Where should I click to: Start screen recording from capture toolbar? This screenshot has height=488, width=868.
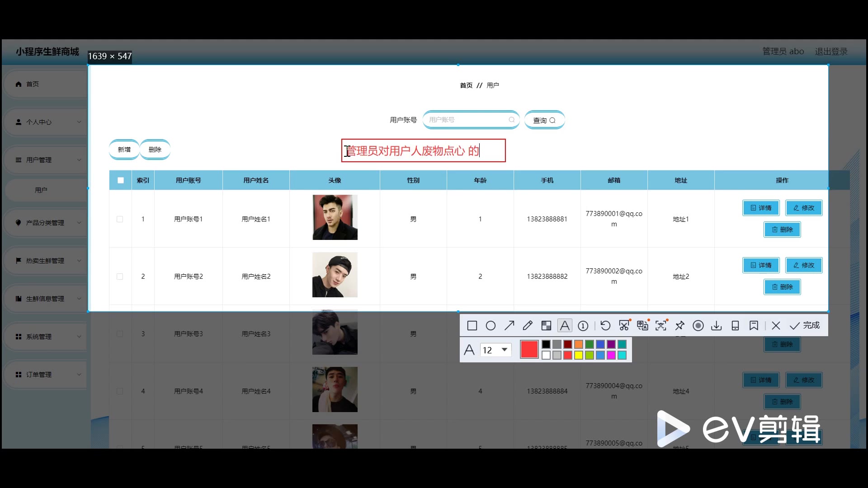pyautogui.click(x=698, y=326)
